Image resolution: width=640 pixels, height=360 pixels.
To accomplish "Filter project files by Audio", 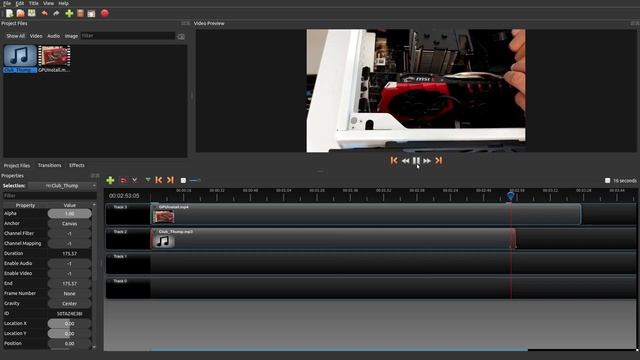I will pyautogui.click(x=53, y=36).
